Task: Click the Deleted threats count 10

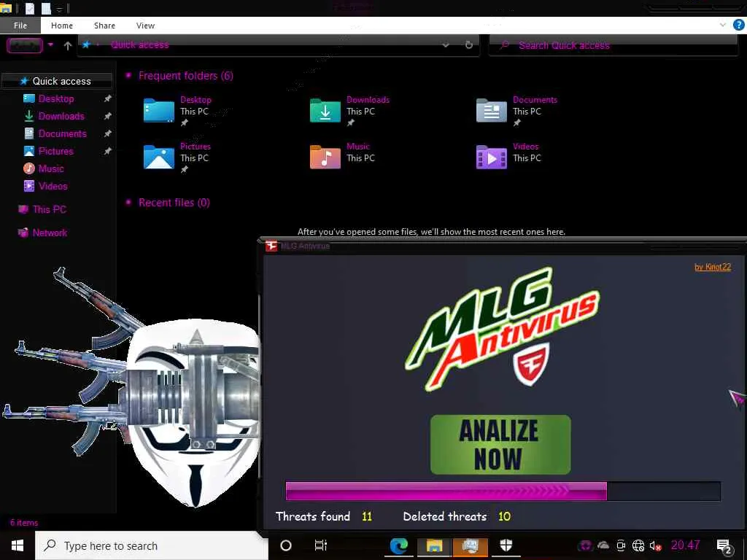Action: pyautogui.click(x=505, y=517)
